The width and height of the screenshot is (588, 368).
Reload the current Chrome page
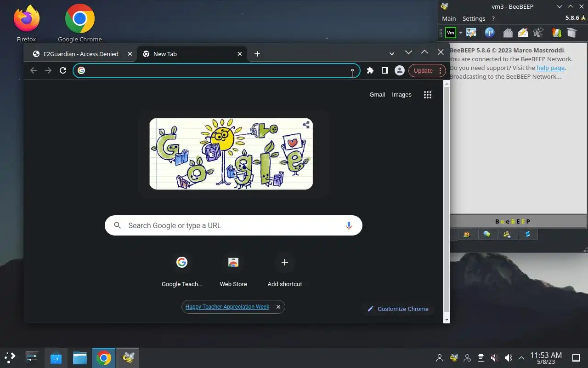point(63,70)
